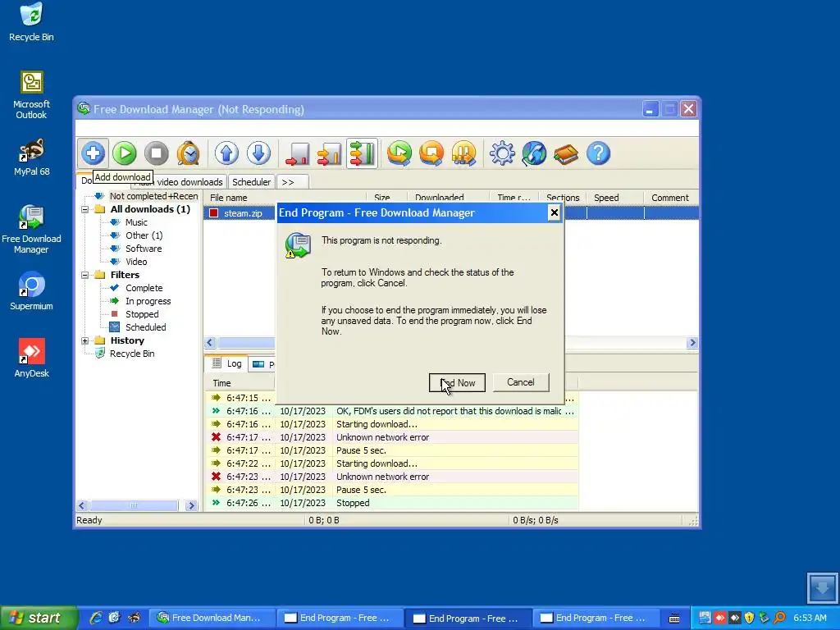Open the Schedule download alarm clock icon

[x=189, y=153]
